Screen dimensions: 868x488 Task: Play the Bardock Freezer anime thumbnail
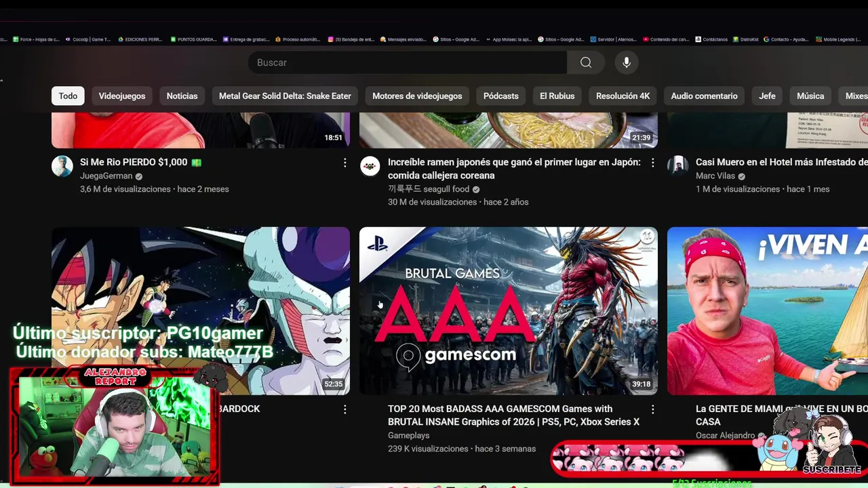click(201, 311)
